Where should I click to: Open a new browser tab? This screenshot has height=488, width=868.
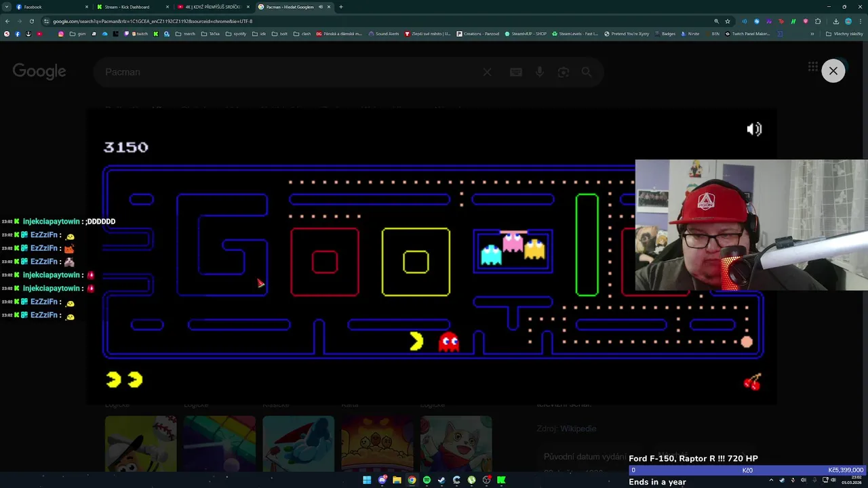click(x=341, y=7)
